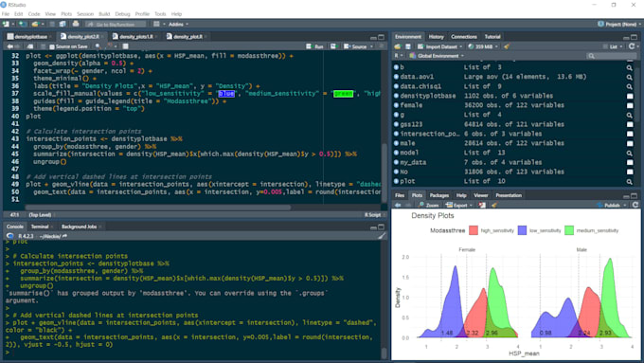
Task: Click the red high_sensitivity legend swatch
Action: [474, 230]
